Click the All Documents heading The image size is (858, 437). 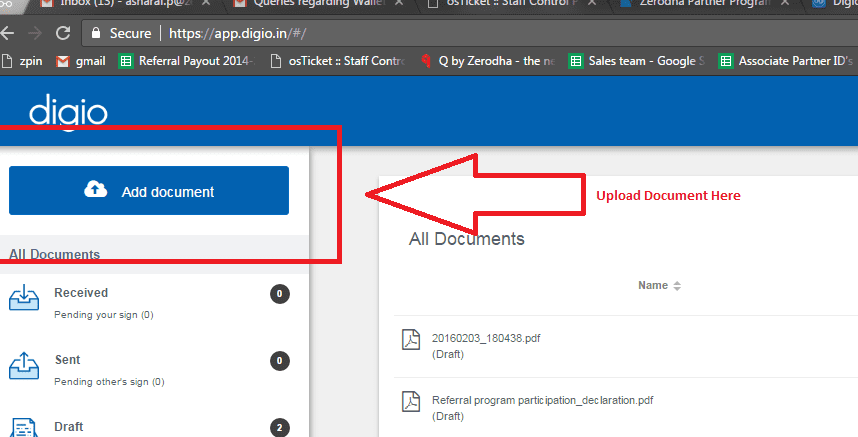click(x=467, y=239)
